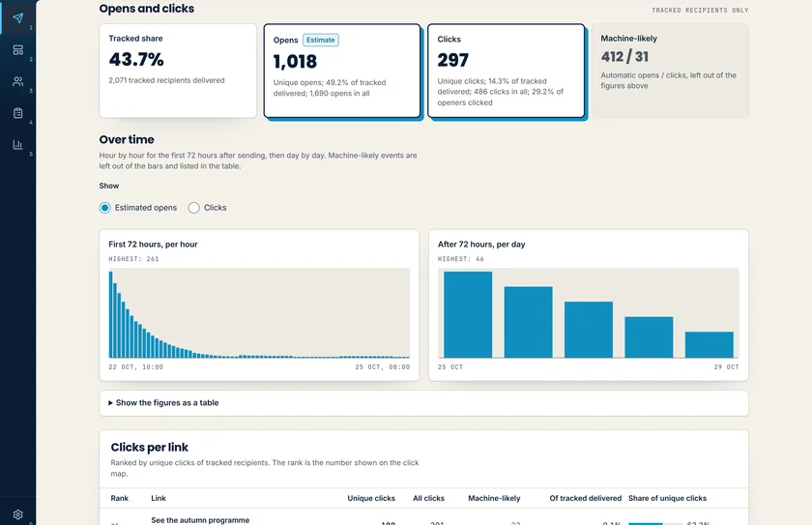Click the Over time heading
The width and height of the screenshot is (812, 525).
pos(127,140)
